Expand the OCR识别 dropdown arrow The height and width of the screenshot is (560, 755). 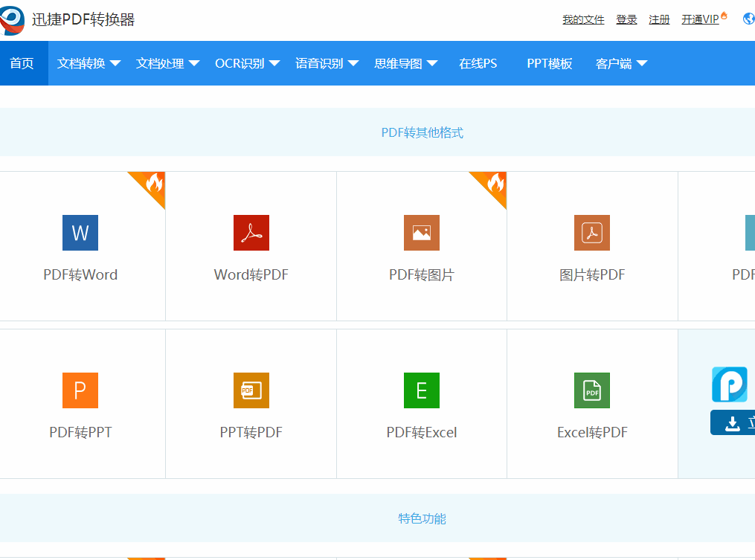click(274, 63)
